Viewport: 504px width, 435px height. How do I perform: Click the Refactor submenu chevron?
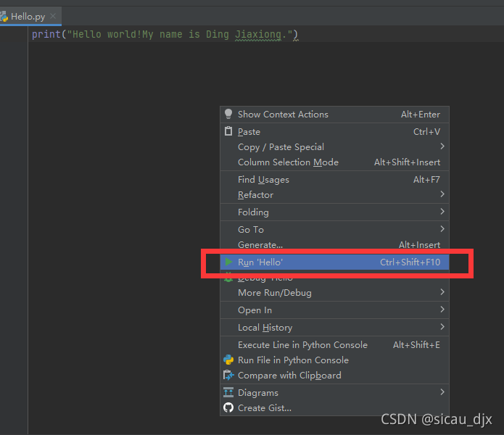[442, 194]
